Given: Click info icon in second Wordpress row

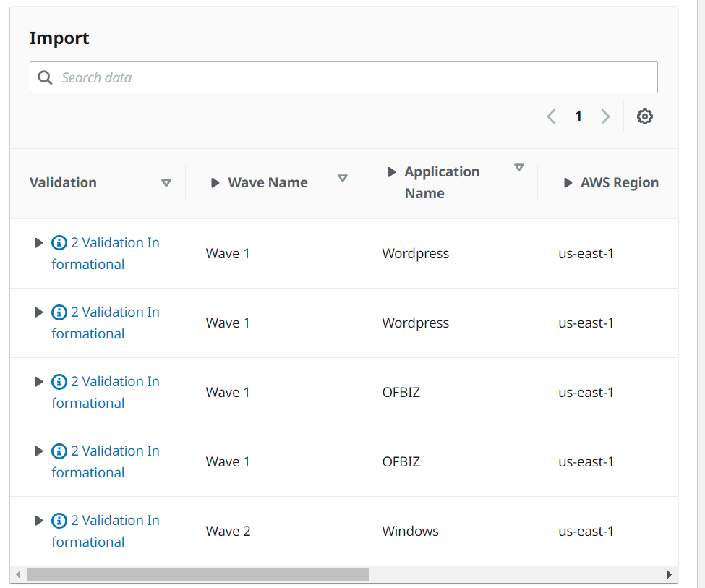Looking at the screenshot, I should 59,312.
